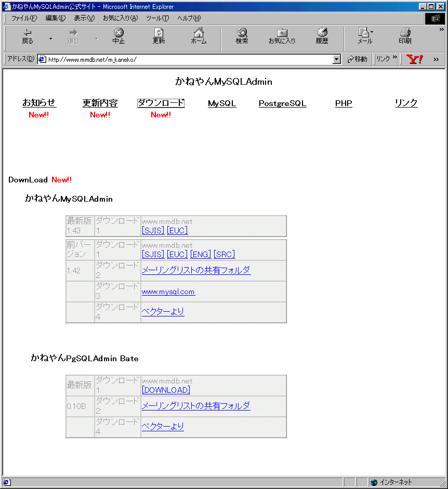Viewport: 448px width, 489px height.
Task: Go to Home (ホーム) icon
Action: (x=199, y=36)
